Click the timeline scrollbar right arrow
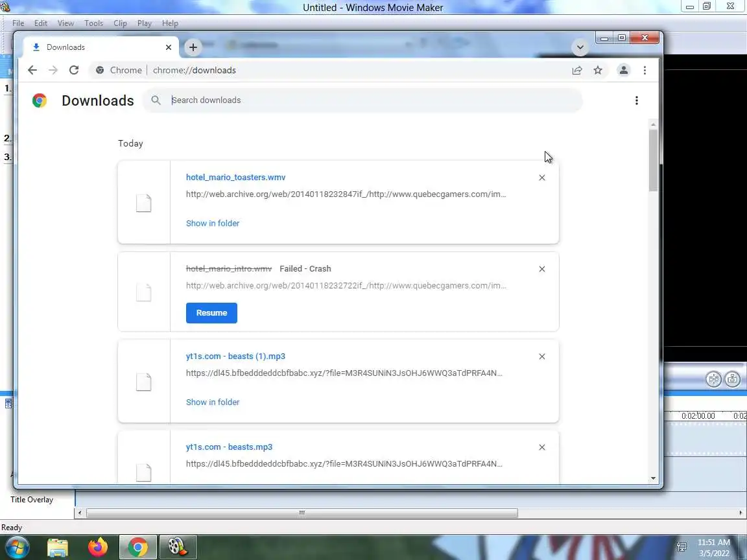Screen dimensions: 747x560 (741, 513)
